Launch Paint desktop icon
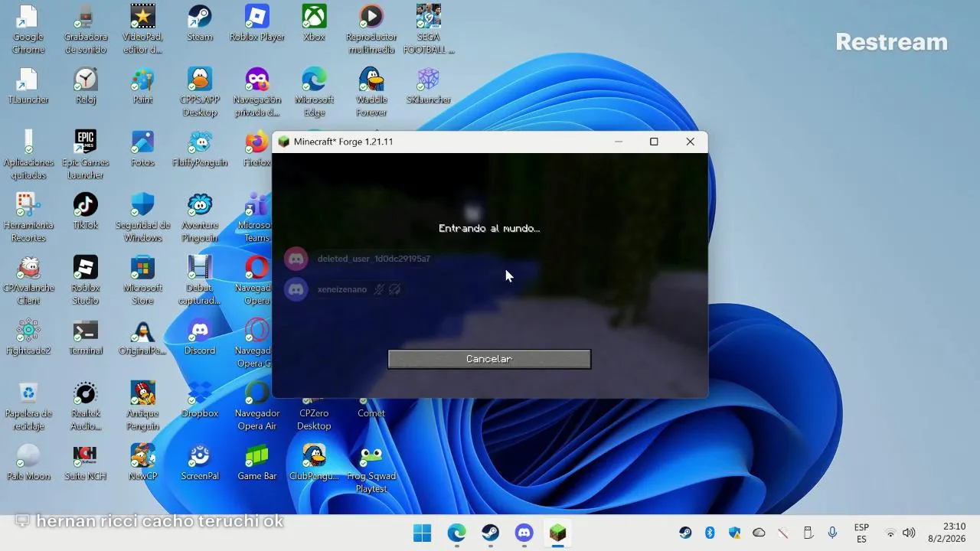Viewport: 980px width, 551px height. click(142, 86)
